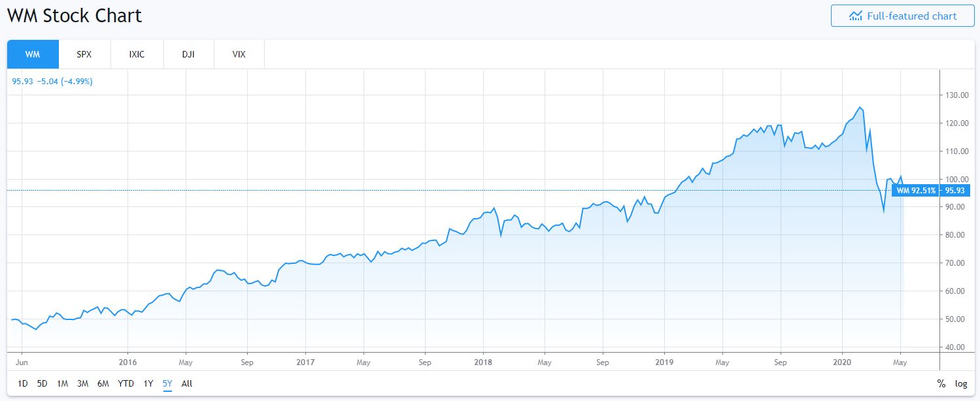Click the active 5Y range

(x=167, y=384)
